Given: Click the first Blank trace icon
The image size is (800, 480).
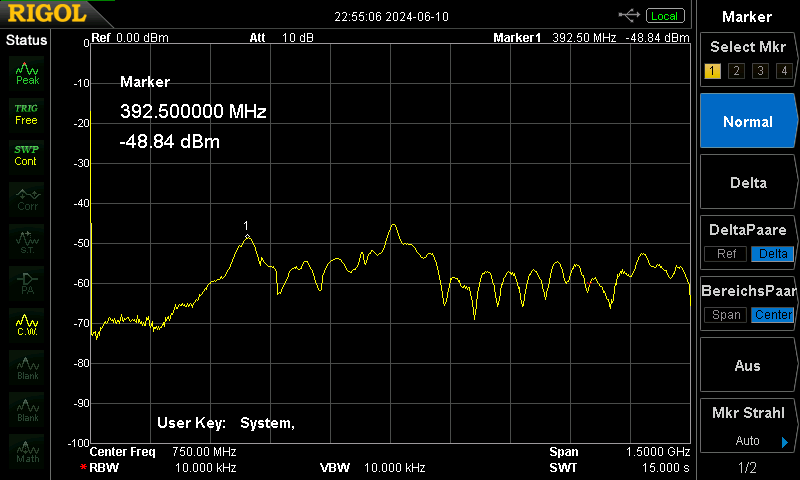Looking at the screenshot, I should [x=27, y=368].
